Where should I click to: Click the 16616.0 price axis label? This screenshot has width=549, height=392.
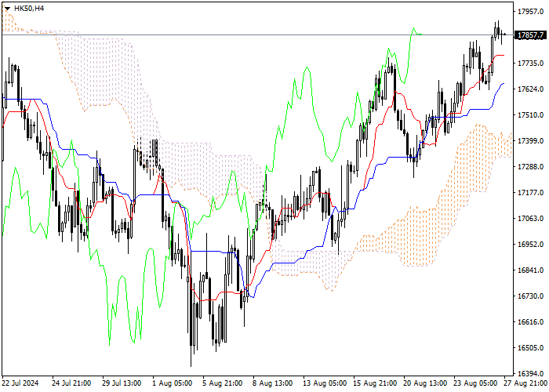[530, 322]
